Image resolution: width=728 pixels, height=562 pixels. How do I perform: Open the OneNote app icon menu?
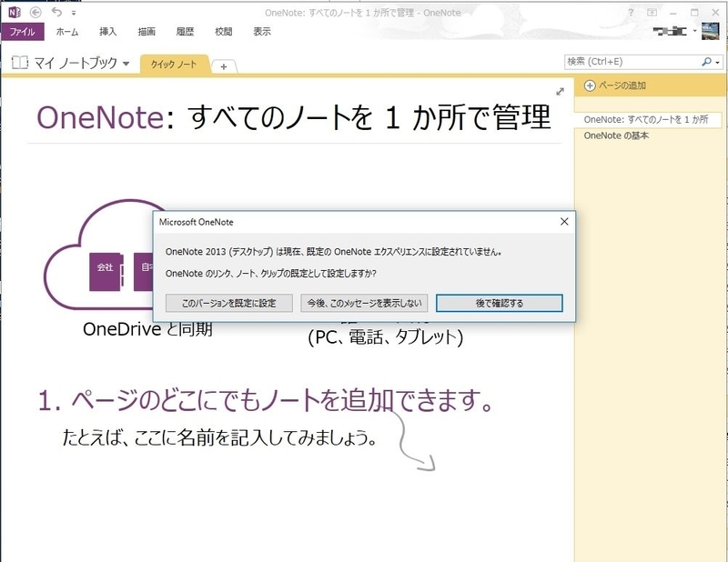(13, 13)
